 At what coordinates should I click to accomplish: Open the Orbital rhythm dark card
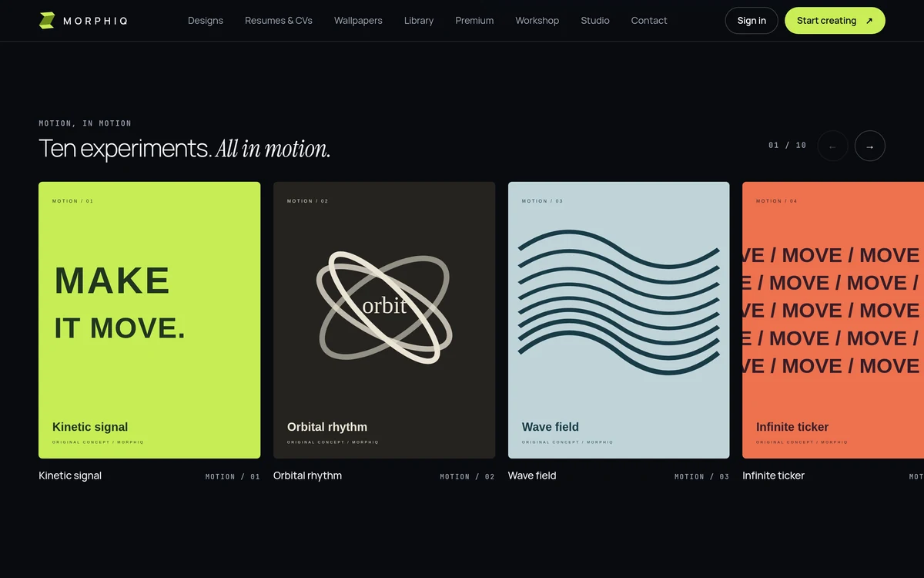point(384,320)
